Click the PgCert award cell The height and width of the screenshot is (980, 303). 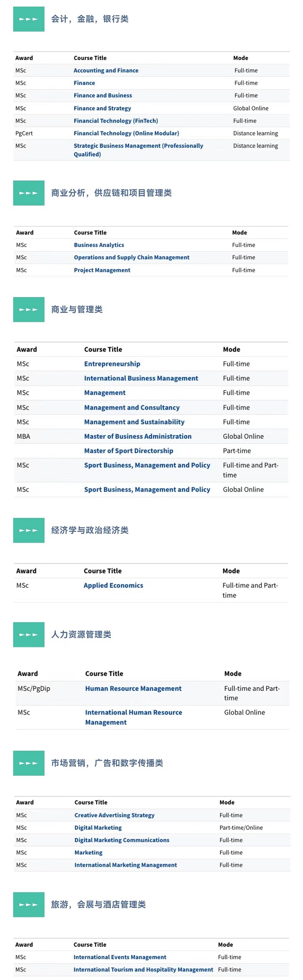tap(24, 133)
